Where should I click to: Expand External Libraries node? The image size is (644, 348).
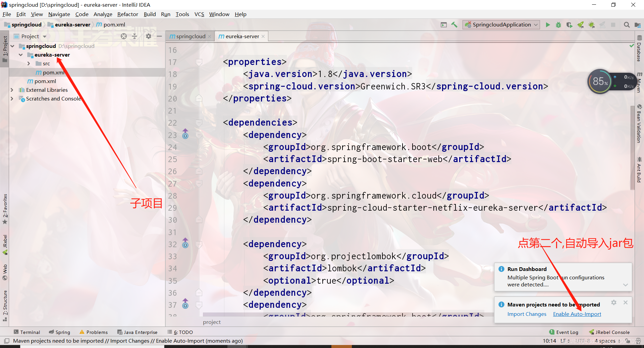click(x=12, y=90)
